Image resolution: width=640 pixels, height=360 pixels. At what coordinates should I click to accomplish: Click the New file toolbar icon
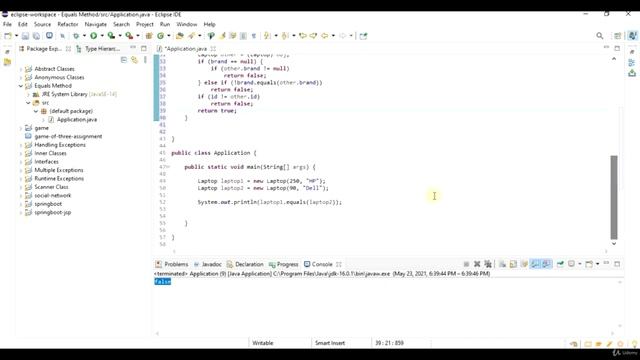pos(8,36)
